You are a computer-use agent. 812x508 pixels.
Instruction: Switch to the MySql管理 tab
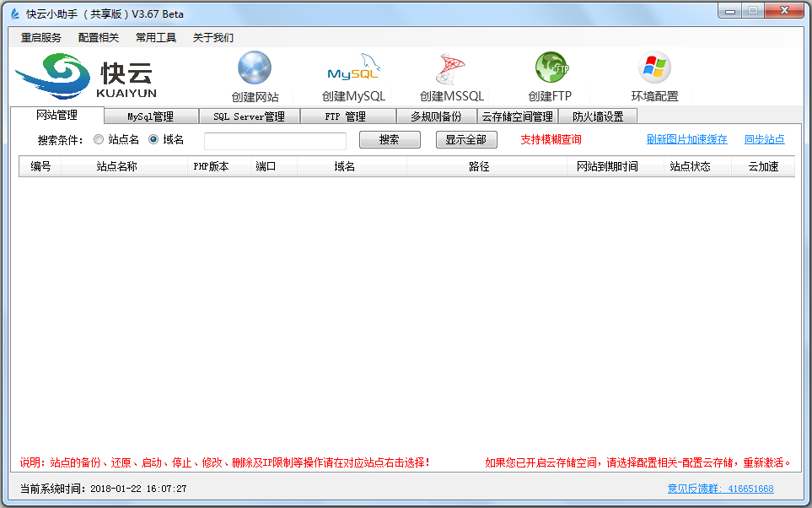150,116
